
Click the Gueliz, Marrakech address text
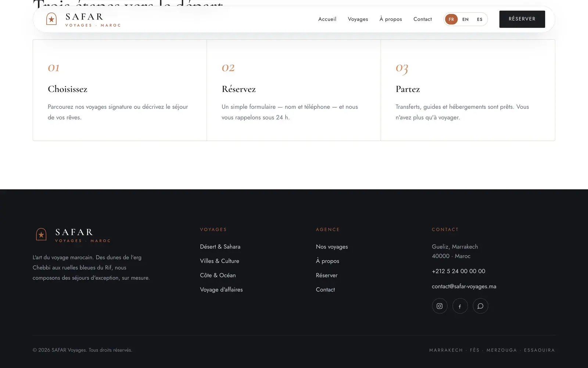(x=455, y=247)
